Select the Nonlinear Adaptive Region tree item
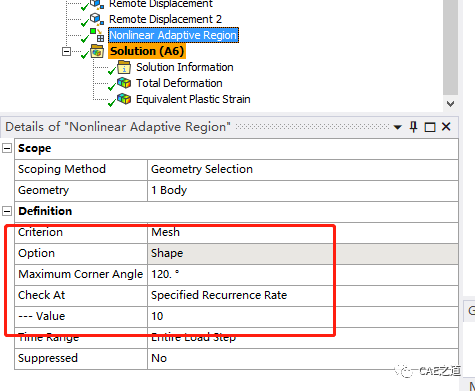The image size is (475, 391). click(x=173, y=35)
